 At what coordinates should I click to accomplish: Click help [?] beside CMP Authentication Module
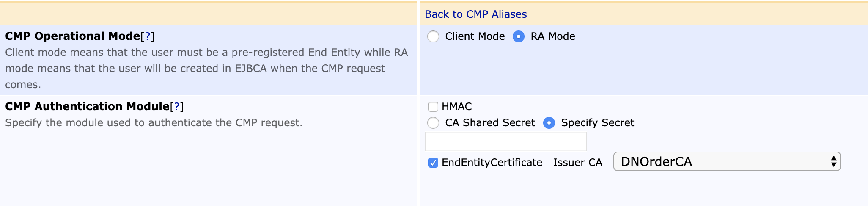177,107
